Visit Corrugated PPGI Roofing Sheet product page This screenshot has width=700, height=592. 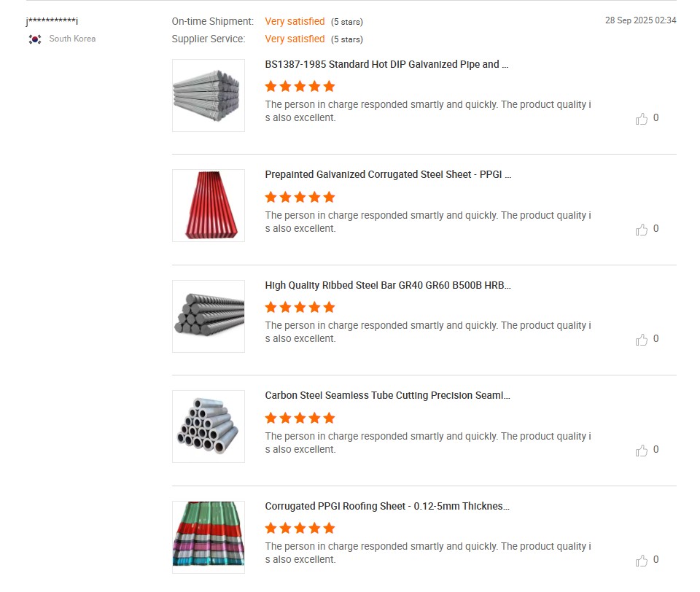coord(387,506)
